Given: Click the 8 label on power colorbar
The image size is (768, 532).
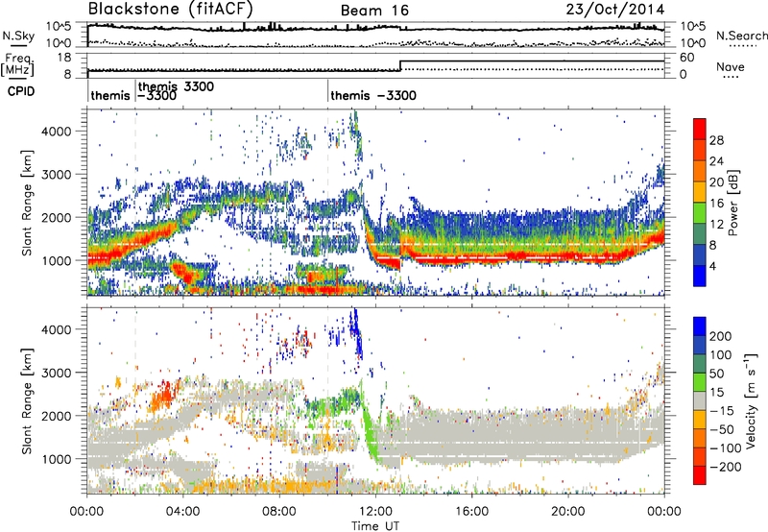Looking at the screenshot, I should point(713,246).
